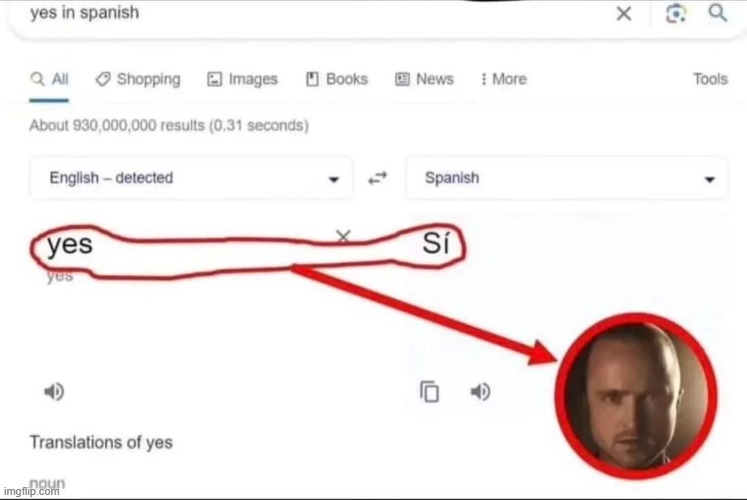Click the circled face thumbnail image
747x500 pixels.
(636, 396)
